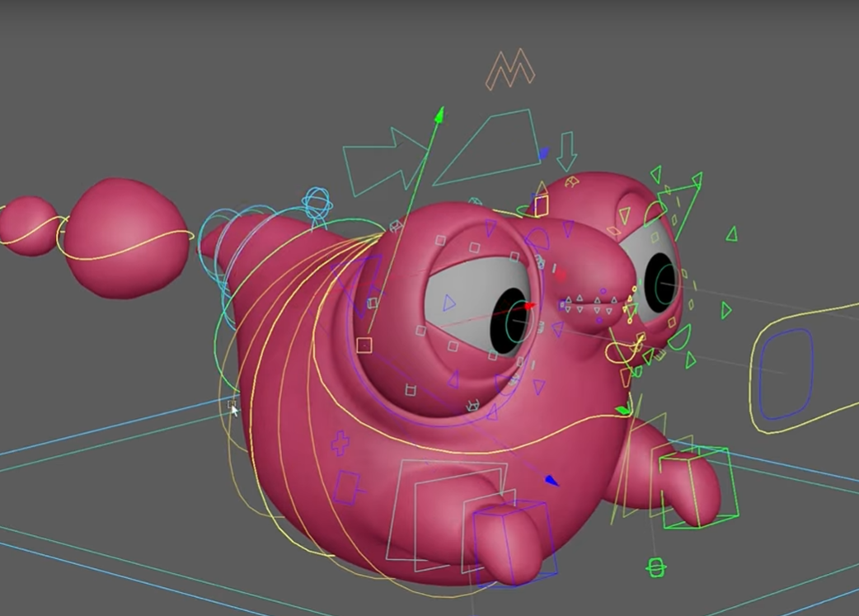The height and width of the screenshot is (616, 859).
Task: Grab the blue Z-axis arrow tip on belly
Action: [552, 480]
